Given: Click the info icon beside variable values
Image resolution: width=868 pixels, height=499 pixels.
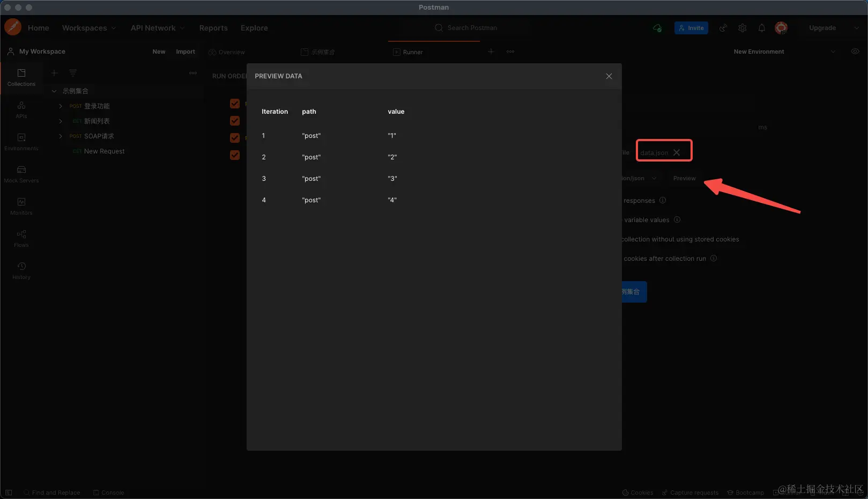Looking at the screenshot, I should [x=677, y=219].
